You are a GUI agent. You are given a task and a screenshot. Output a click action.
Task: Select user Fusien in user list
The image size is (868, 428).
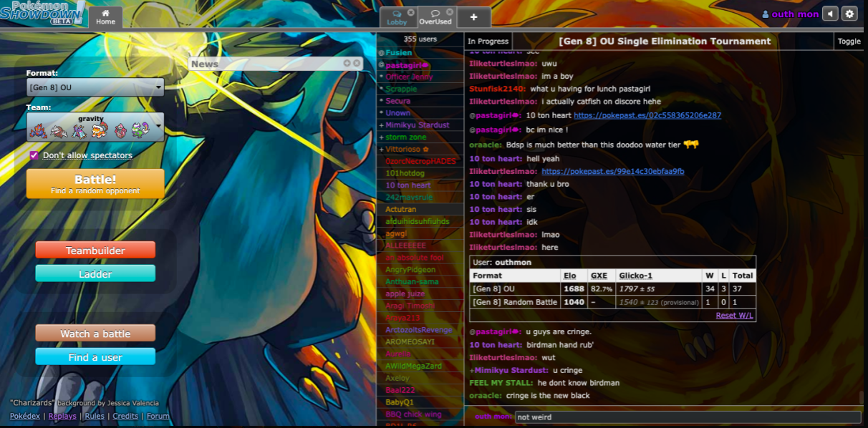point(420,53)
